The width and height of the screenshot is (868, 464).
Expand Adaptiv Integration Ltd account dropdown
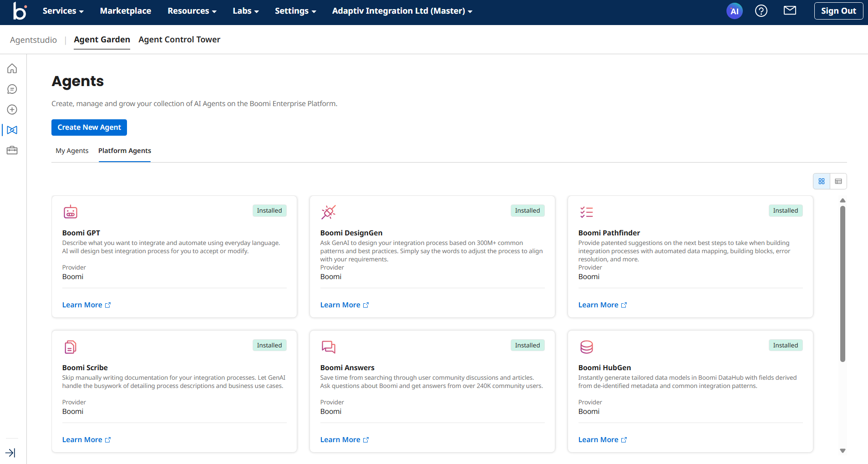tap(402, 11)
